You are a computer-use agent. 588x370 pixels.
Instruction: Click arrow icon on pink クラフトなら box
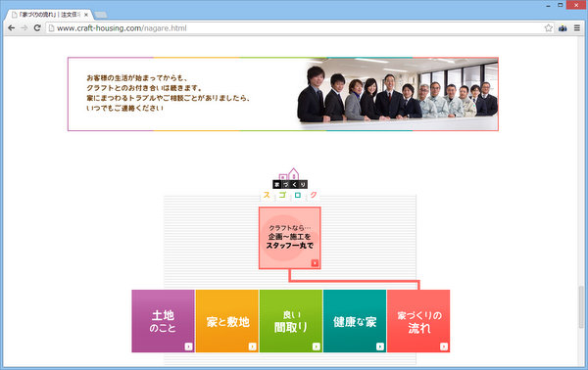[x=315, y=263]
